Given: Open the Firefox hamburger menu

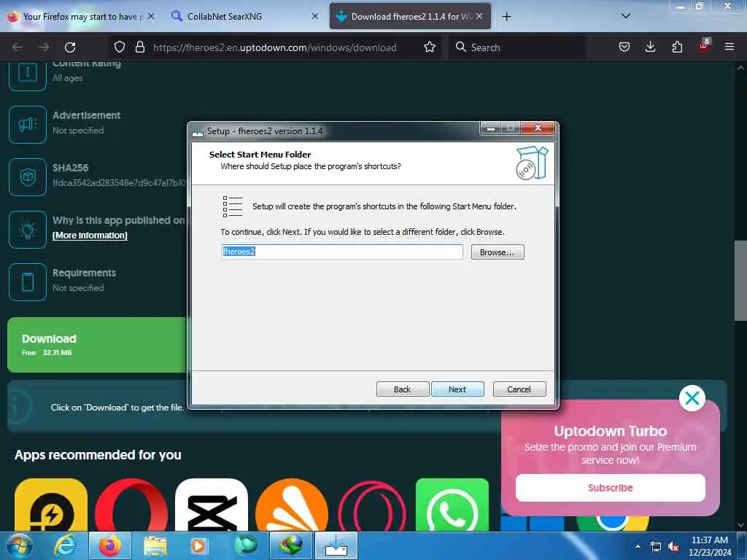Looking at the screenshot, I should click(729, 47).
